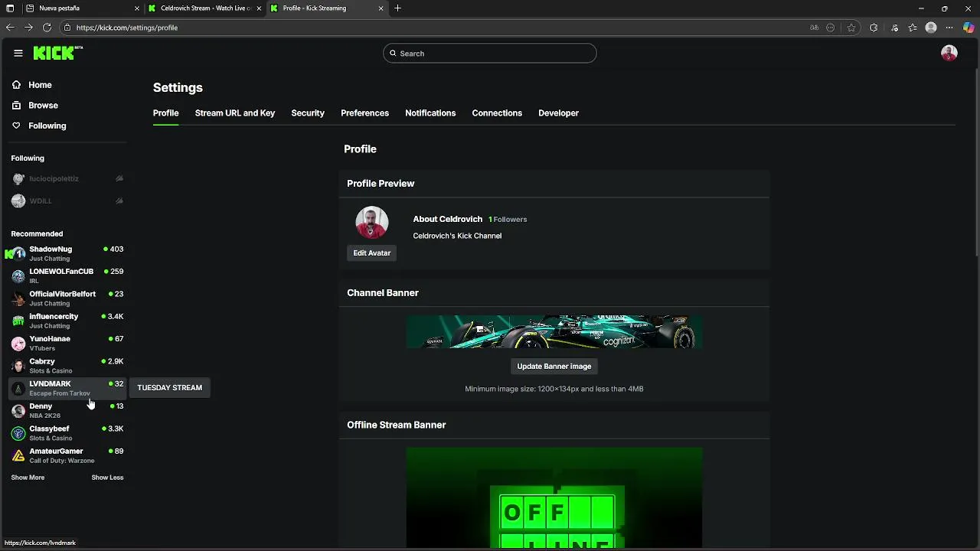980x551 pixels.
Task: Open the Read aloud icon in address bar
Action: [814, 28]
